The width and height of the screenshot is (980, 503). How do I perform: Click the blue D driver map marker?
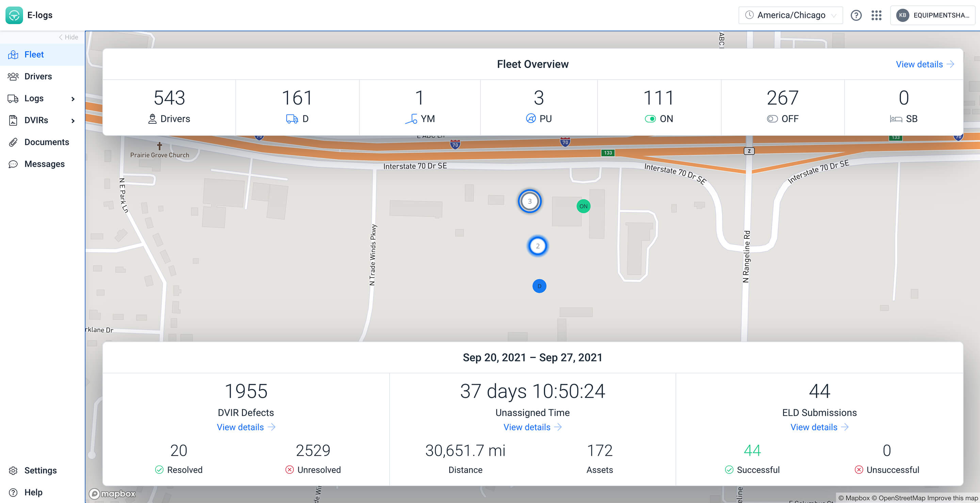[539, 286]
